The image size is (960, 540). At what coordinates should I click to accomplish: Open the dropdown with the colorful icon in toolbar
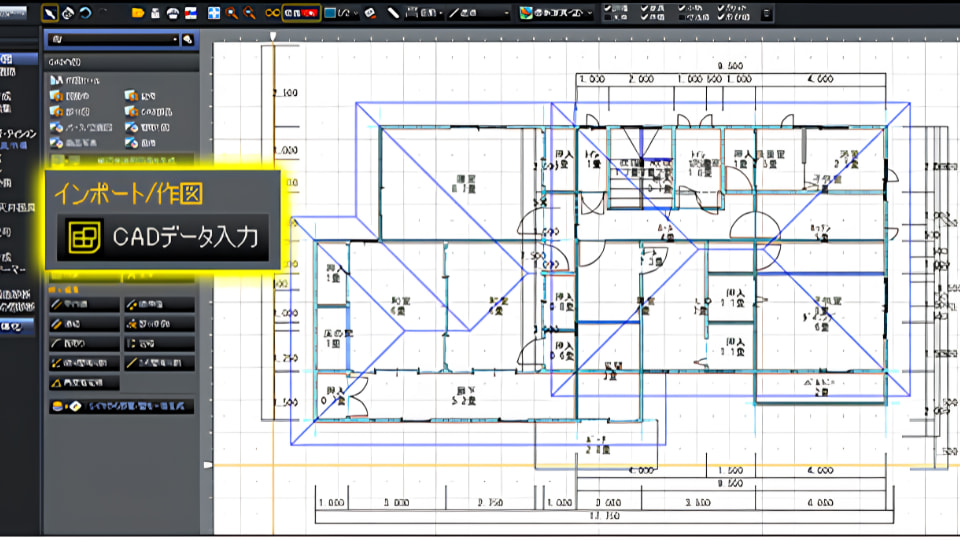(556, 13)
